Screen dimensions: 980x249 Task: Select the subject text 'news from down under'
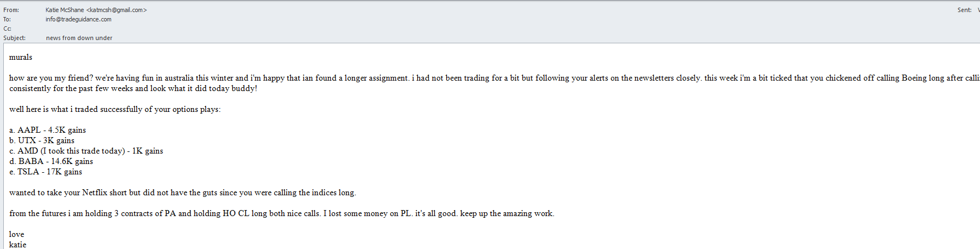pos(79,38)
